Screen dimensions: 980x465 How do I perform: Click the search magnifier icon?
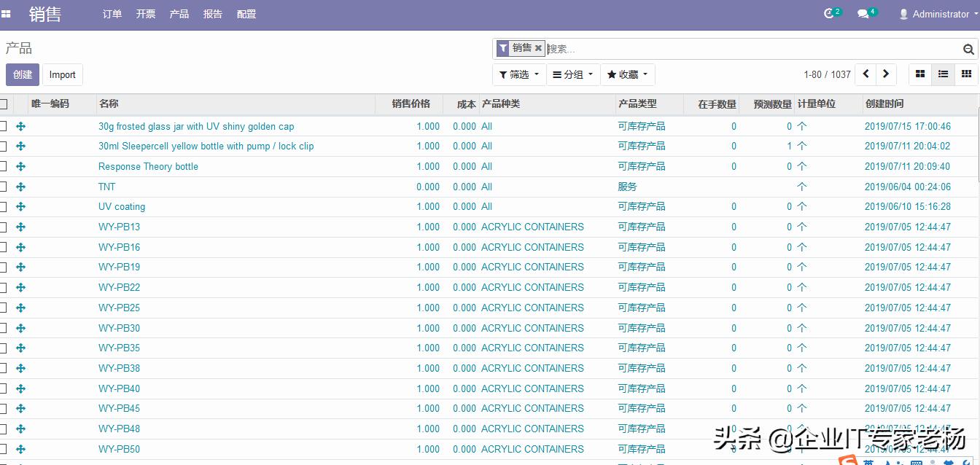[x=968, y=49]
